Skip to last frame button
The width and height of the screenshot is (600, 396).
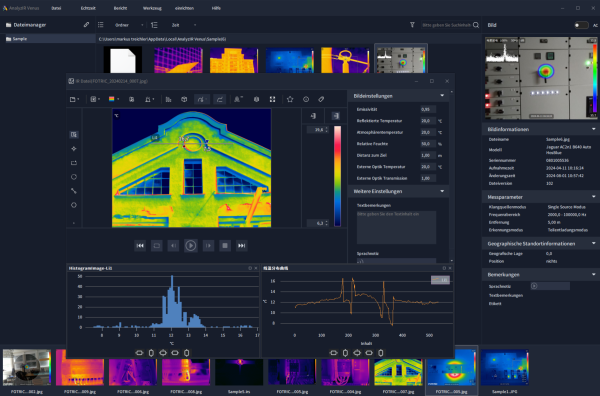click(241, 246)
